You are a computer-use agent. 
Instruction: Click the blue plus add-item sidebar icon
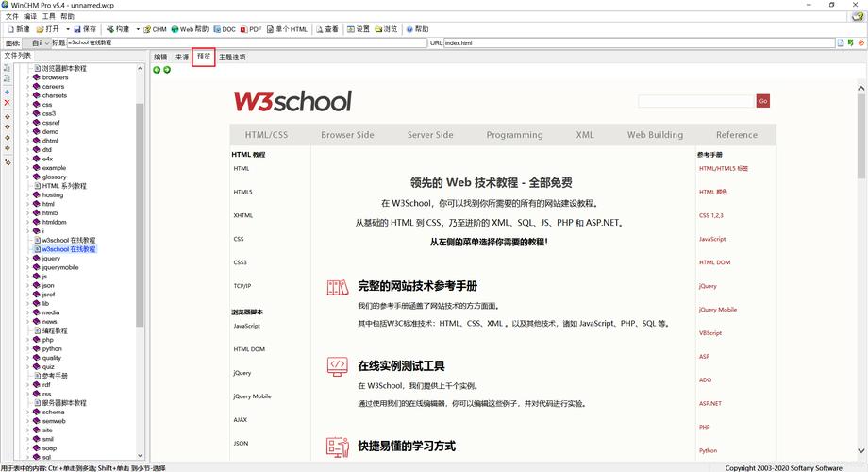click(8, 92)
